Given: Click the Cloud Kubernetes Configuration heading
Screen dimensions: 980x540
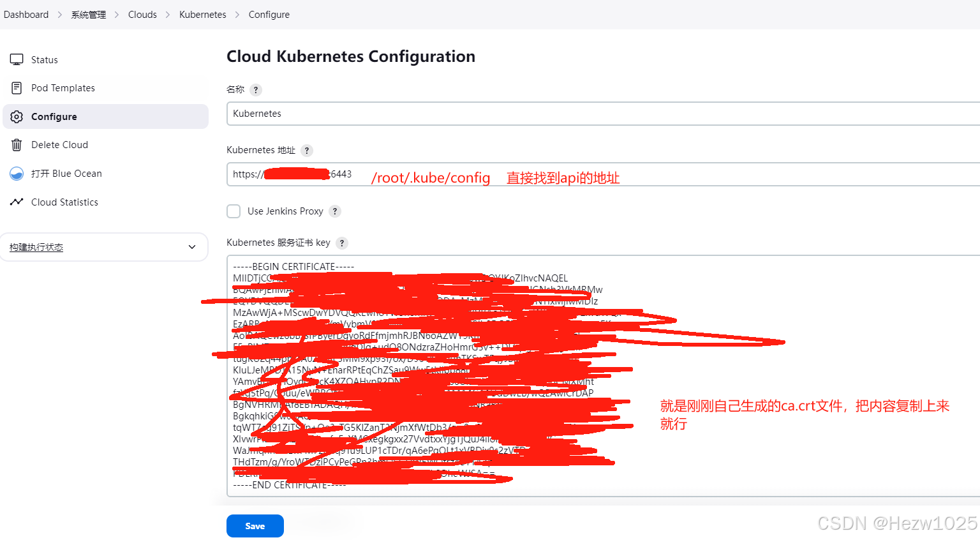Looking at the screenshot, I should coord(351,56).
